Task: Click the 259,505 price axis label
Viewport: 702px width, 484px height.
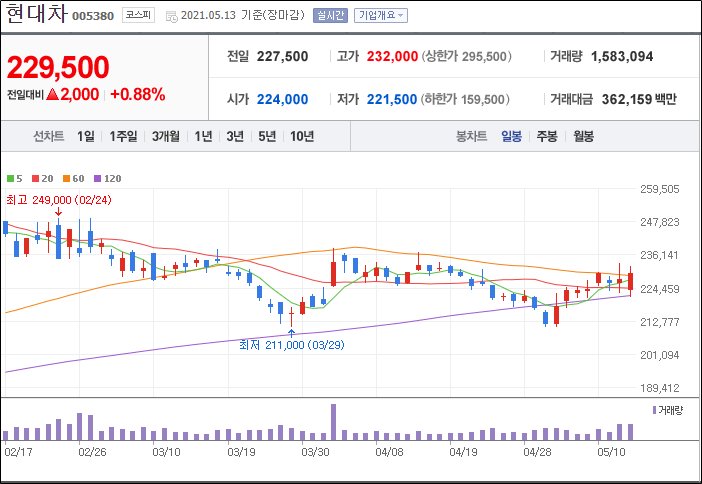Action: pos(659,189)
